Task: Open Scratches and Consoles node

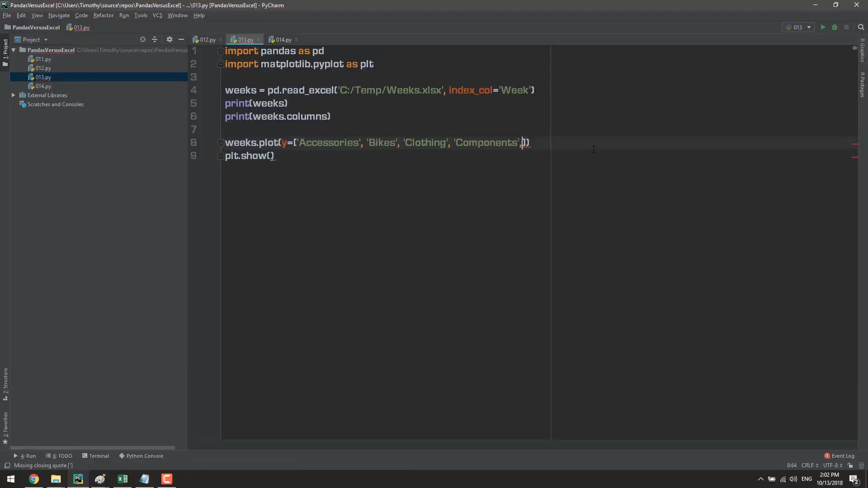Action: (x=55, y=104)
